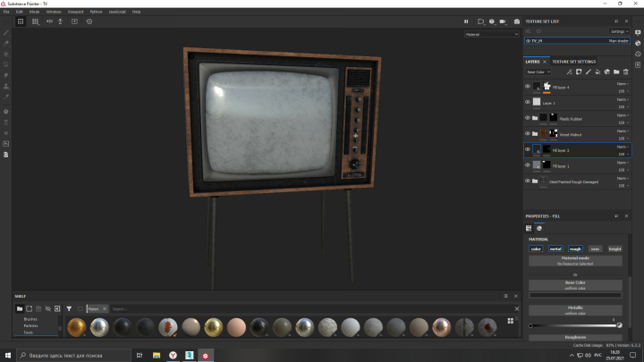Image resolution: width=644 pixels, height=362 pixels.
Task: Click the vertical symmetry settings icon
Action: [61, 21]
